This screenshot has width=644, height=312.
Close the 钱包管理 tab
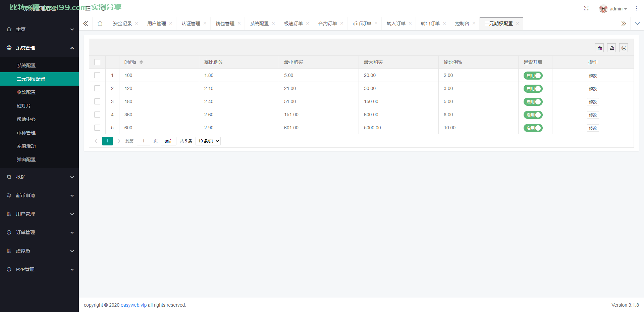click(x=239, y=24)
